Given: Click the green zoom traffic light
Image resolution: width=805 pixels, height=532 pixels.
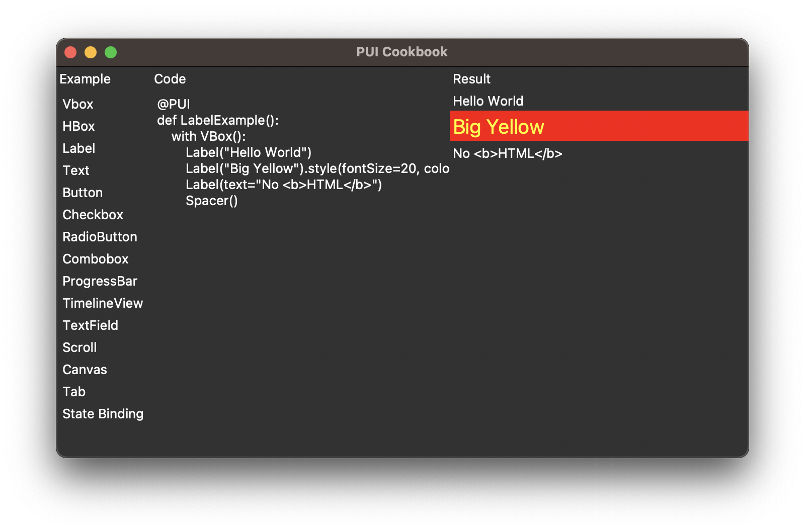Looking at the screenshot, I should (x=111, y=52).
